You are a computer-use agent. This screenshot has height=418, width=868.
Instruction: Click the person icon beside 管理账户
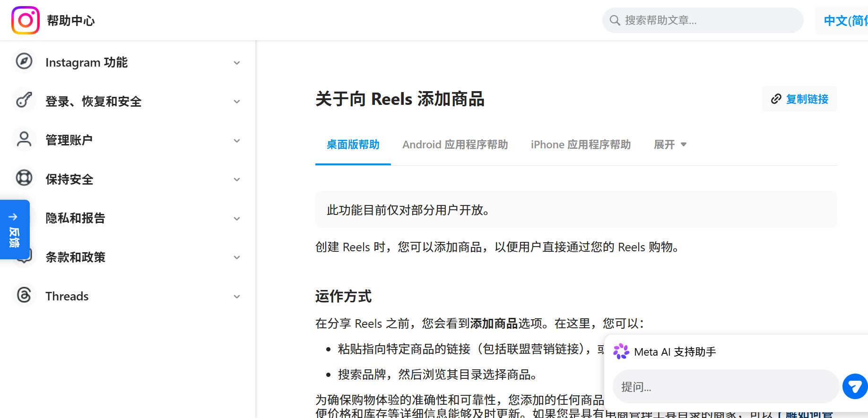24,139
